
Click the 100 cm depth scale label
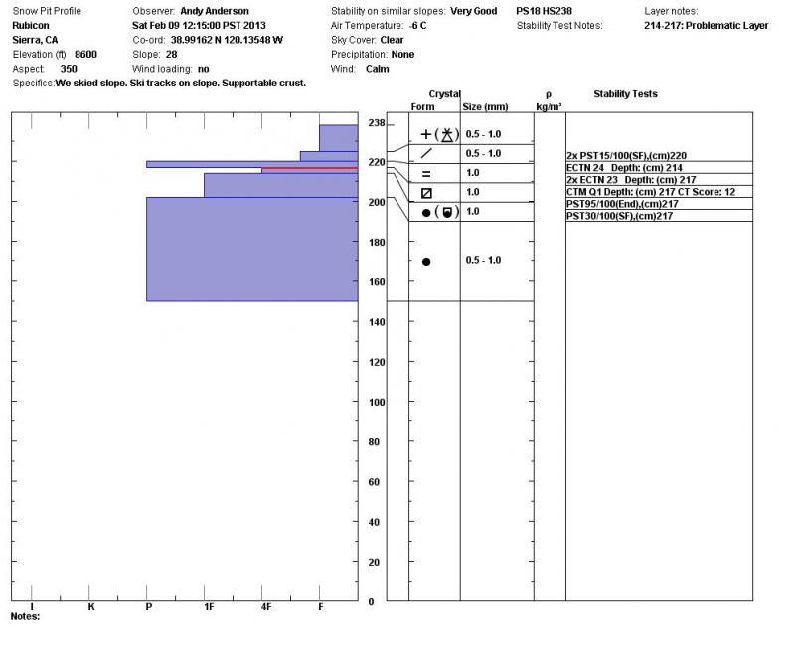(x=377, y=403)
